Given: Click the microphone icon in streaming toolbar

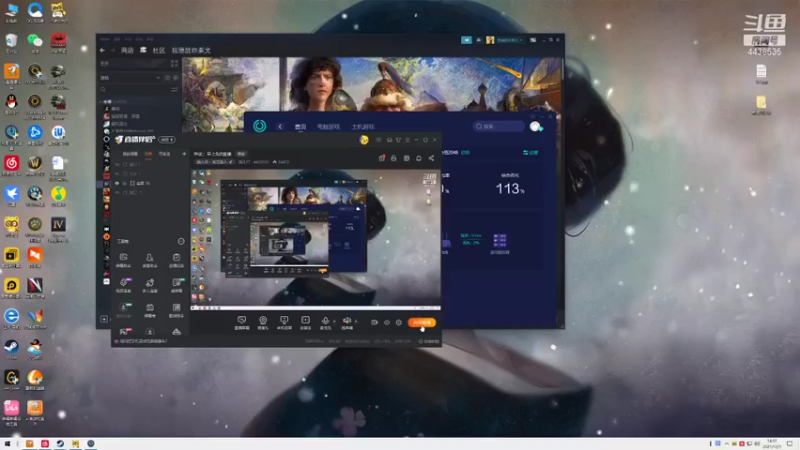Looking at the screenshot, I should click(325, 320).
